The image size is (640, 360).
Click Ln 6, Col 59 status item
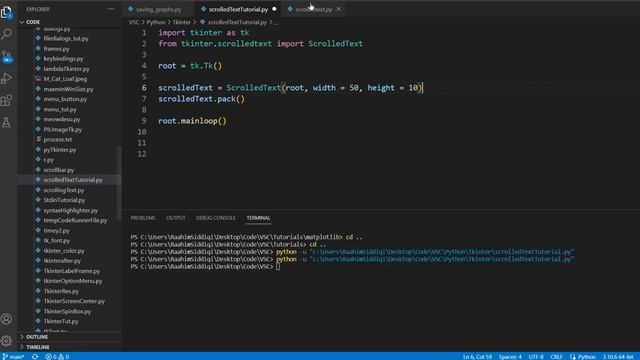point(477,356)
